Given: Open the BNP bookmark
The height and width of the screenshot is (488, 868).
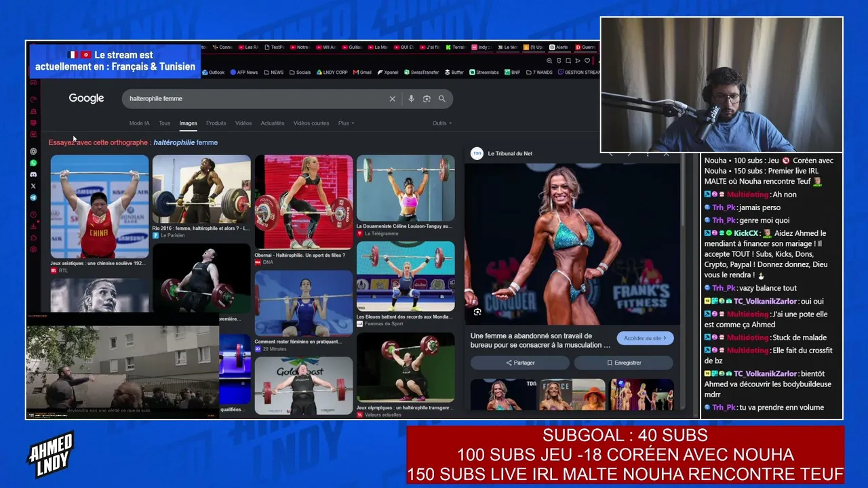Looking at the screenshot, I should pos(512,73).
